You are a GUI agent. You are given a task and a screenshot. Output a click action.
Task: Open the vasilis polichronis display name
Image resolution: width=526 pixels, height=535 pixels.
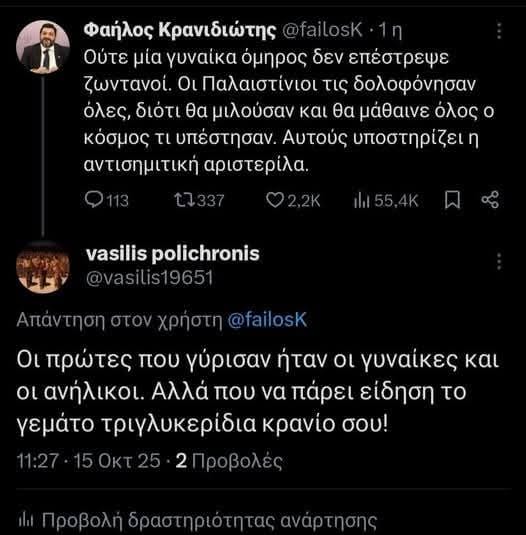click(x=173, y=254)
